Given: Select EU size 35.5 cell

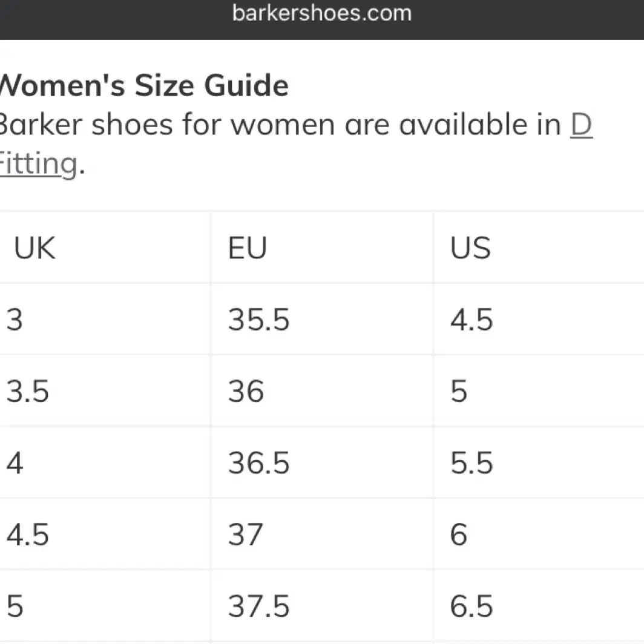Looking at the screenshot, I should click(322, 319).
